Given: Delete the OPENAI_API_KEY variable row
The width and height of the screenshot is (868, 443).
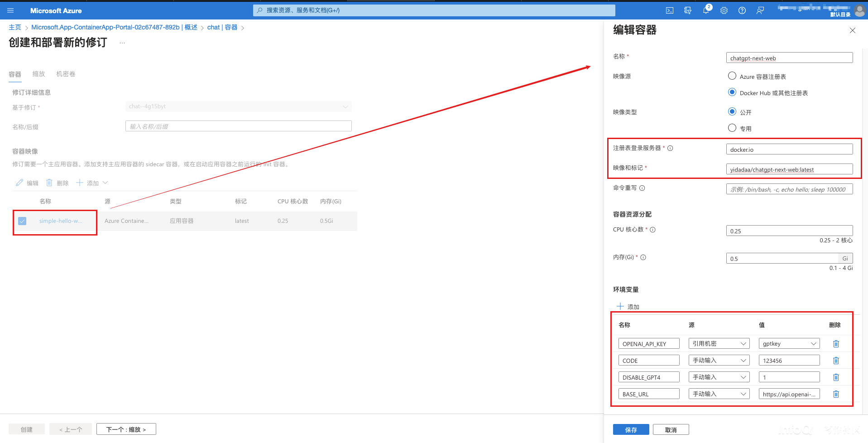Looking at the screenshot, I should pyautogui.click(x=836, y=344).
